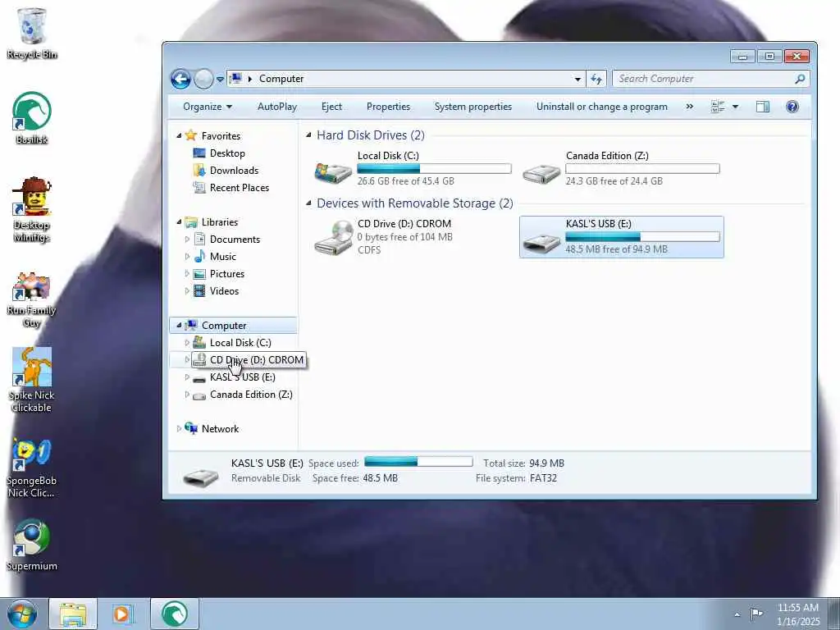Open Properties from toolbar
The width and height of the screenshot is (840, 630).
(x=388, y=107)
